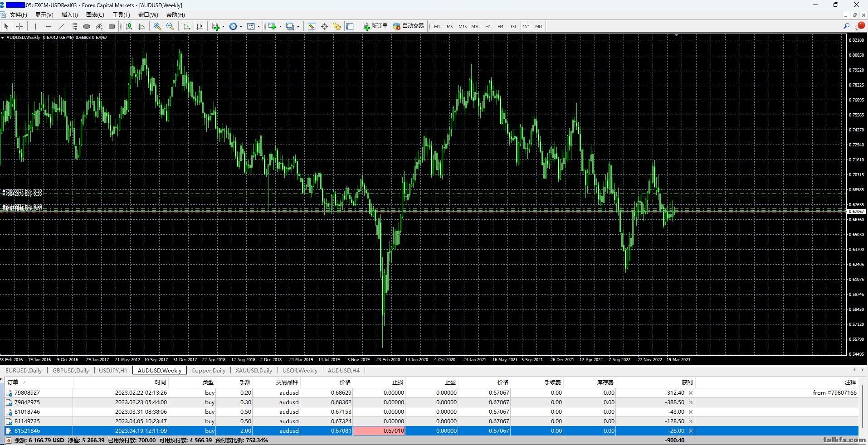Switch timeframe to H1
The image size is (868, 445).
click(488, 26)
